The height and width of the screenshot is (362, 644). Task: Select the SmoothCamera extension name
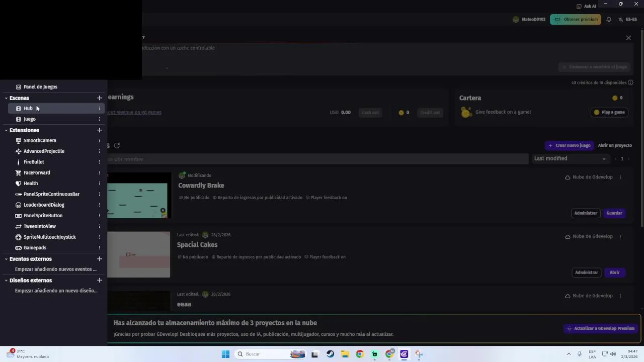click(x=40, y=141)
